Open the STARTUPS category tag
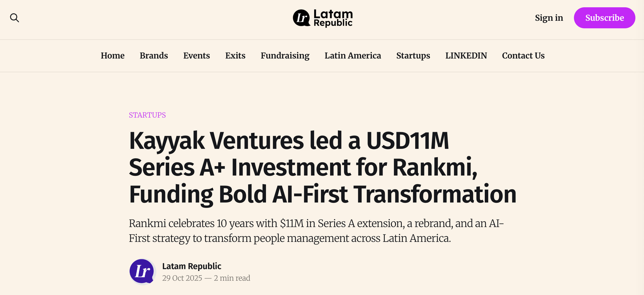This screenshot has height=295, width=644. click(147, 115)
